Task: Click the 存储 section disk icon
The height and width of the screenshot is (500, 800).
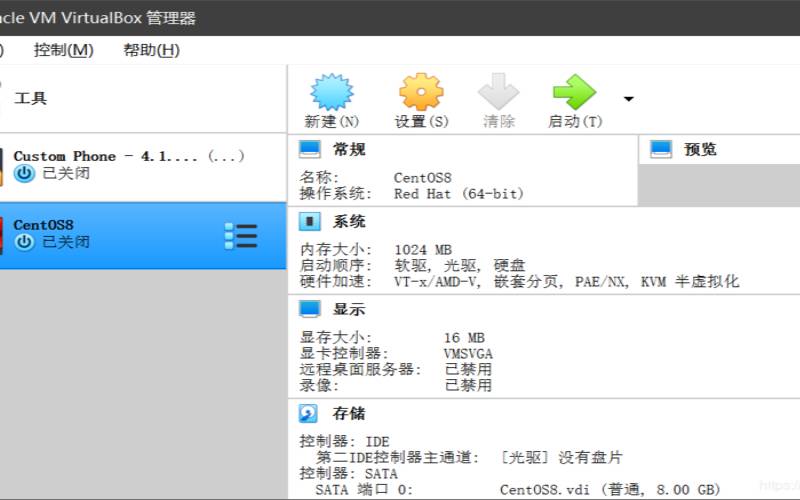Action: click(308, 413)
